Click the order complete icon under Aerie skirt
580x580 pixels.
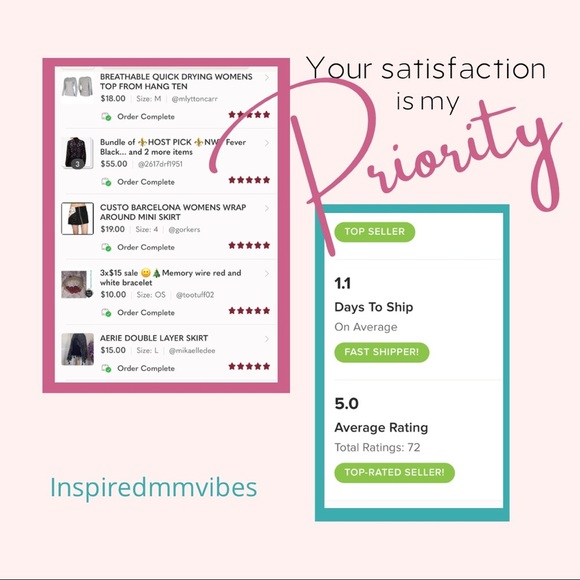(106, 368)
